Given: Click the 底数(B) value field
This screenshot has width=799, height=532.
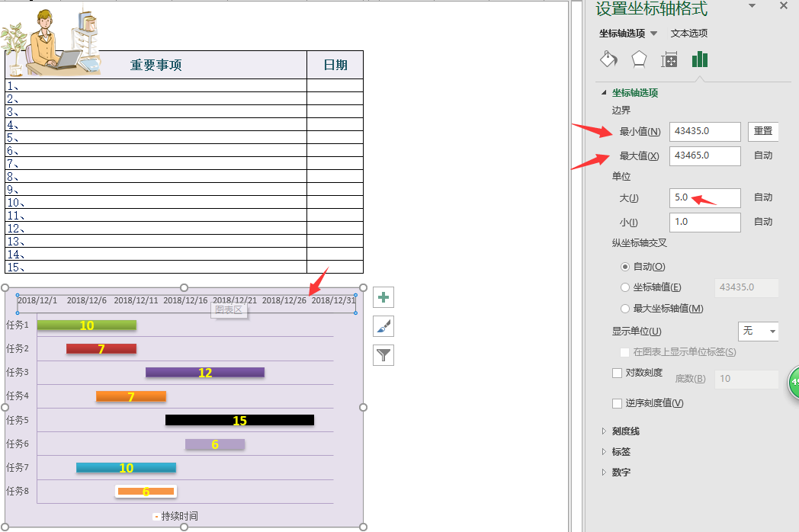Looking at the screenshot, I should click(746, 379).
